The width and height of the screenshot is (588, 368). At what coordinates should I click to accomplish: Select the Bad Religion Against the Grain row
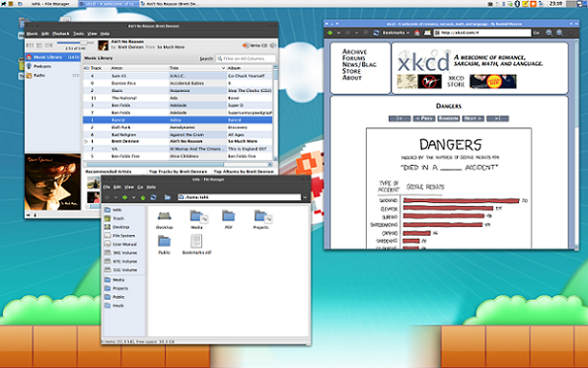click(178, 134)
